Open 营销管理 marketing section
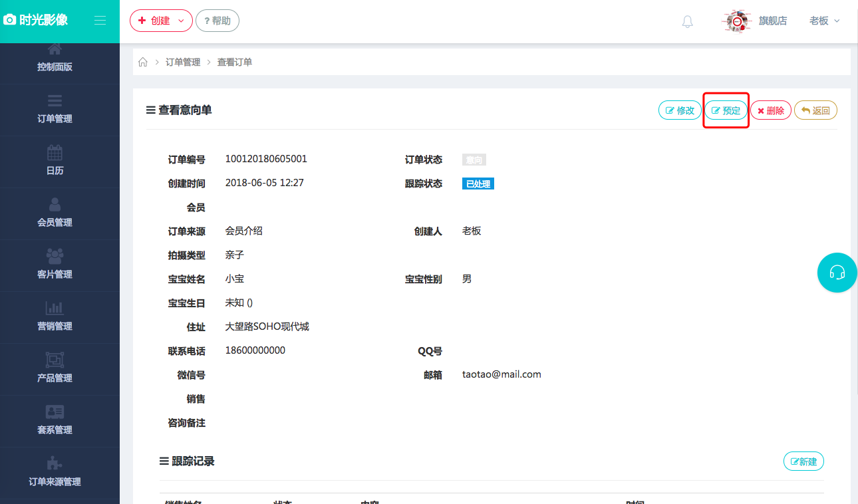 point(55,316)
